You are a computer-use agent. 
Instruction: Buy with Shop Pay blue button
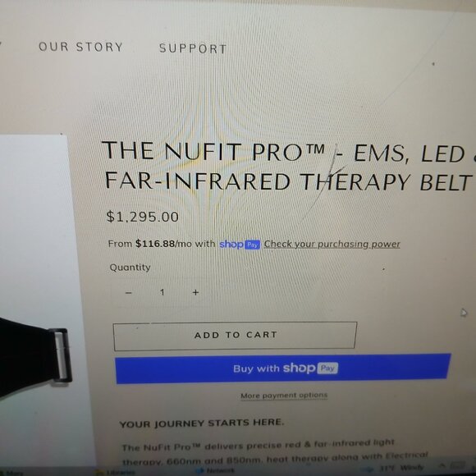click(x=282, y=368)
